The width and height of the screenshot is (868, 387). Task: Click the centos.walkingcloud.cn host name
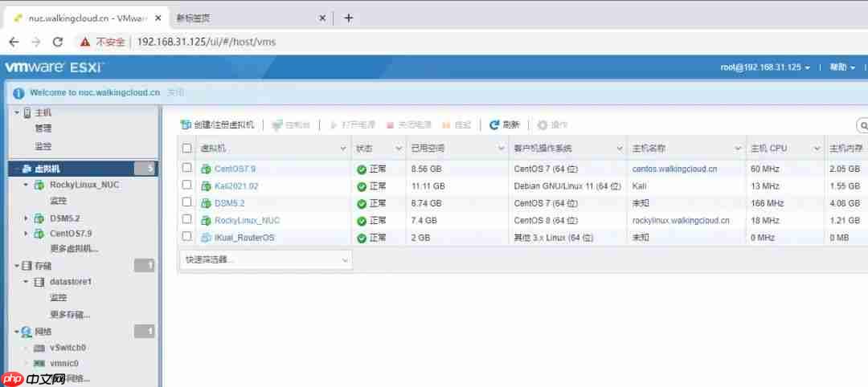tap(674, 169)
